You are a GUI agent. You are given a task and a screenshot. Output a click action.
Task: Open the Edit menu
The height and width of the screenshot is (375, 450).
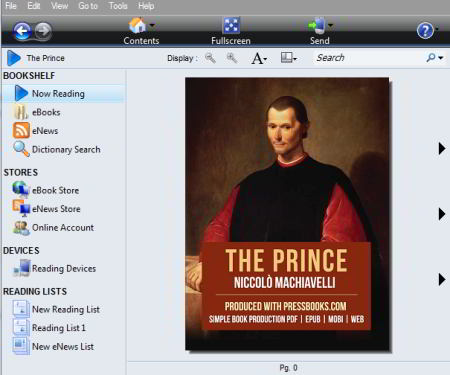(x=34, y=6)
